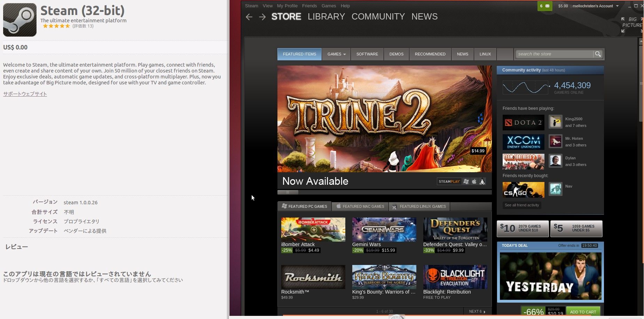Click the -66% discount badge
The width and height of the screenshot is (644, 319).
tap(533, 312)
